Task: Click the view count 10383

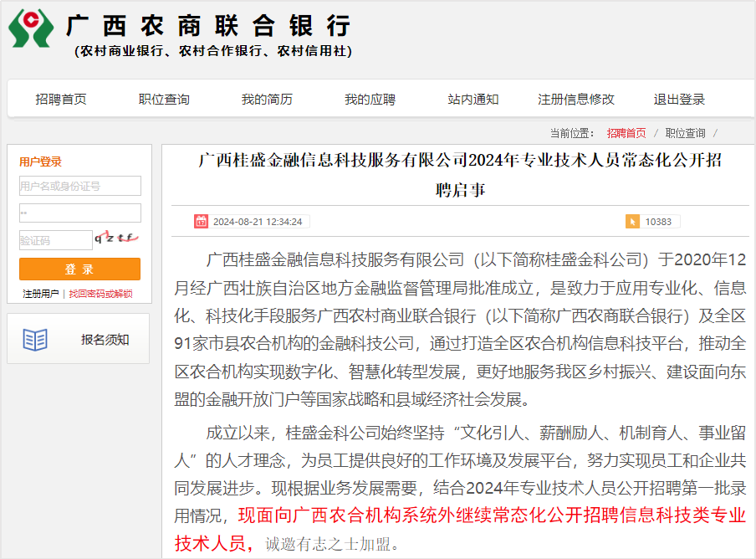Action: 658,222
